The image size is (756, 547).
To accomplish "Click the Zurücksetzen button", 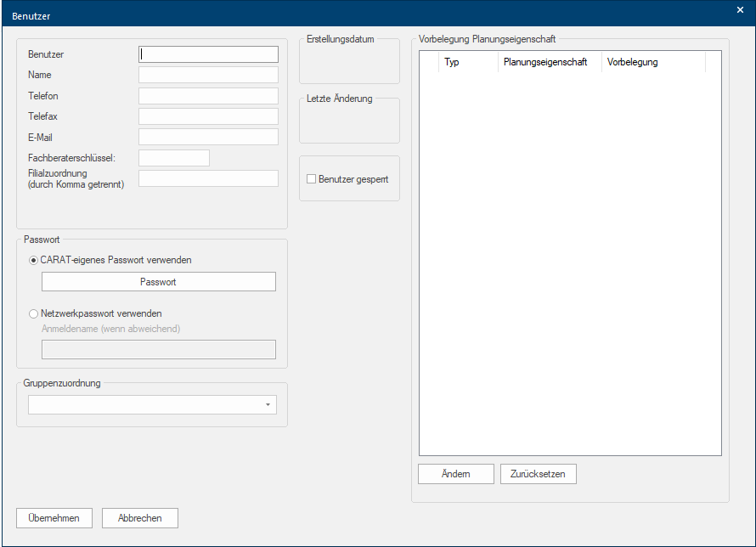I will click(539, 474).
